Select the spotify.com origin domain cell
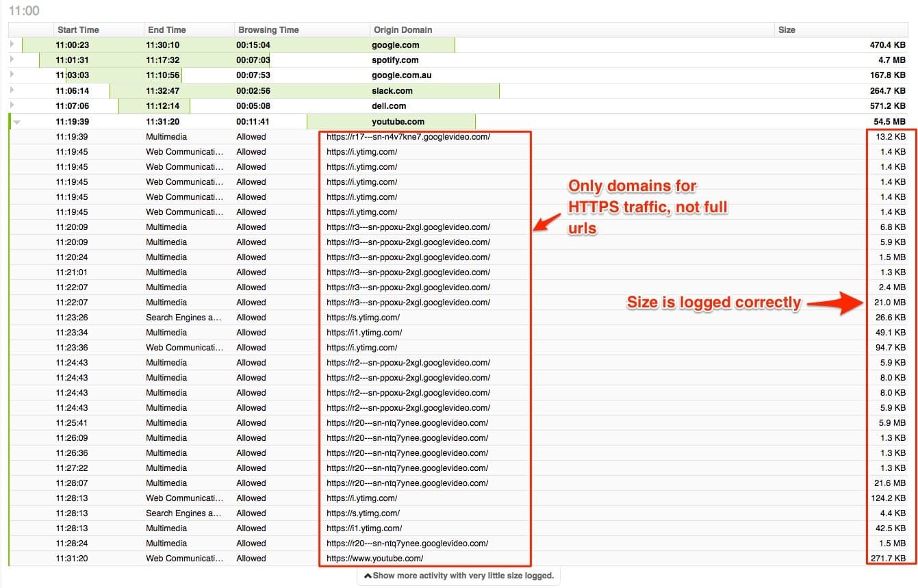The image size is (918, 588). [x=395, y=60]
